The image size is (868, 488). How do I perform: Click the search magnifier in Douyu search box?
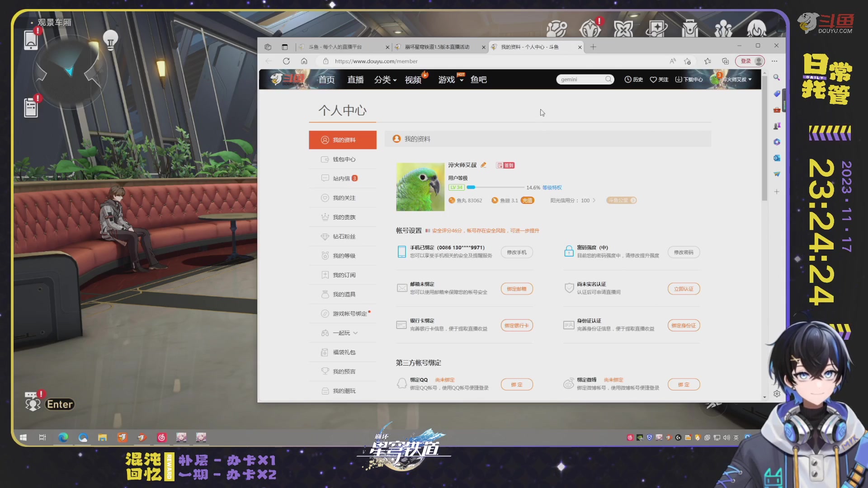[x=609, y=79]
